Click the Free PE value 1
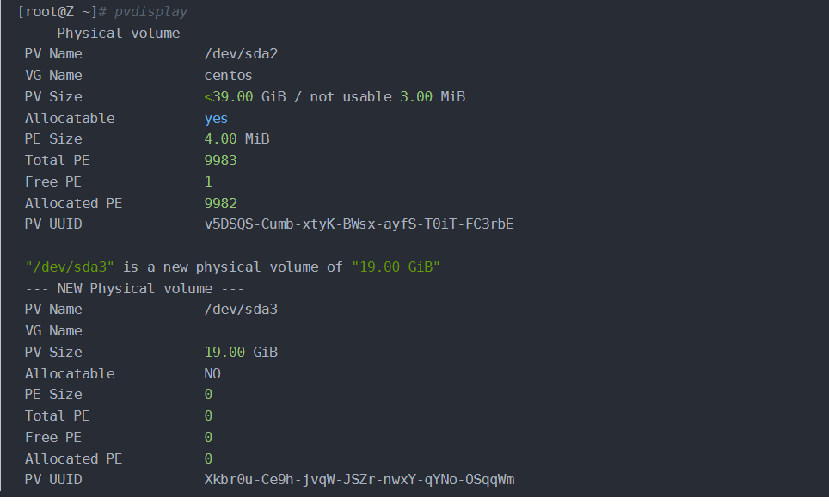Image resolution: width=829 pixels, height=504 pixels. tap(208, 182)
